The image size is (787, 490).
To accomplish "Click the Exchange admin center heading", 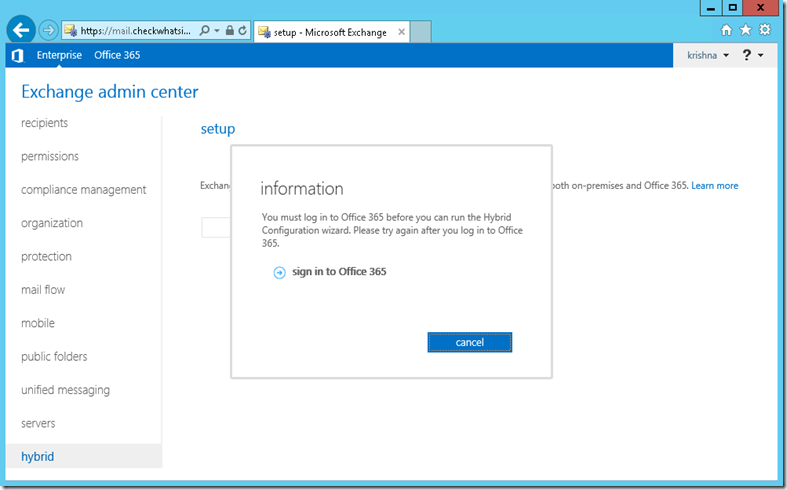I will click(109, 92).
